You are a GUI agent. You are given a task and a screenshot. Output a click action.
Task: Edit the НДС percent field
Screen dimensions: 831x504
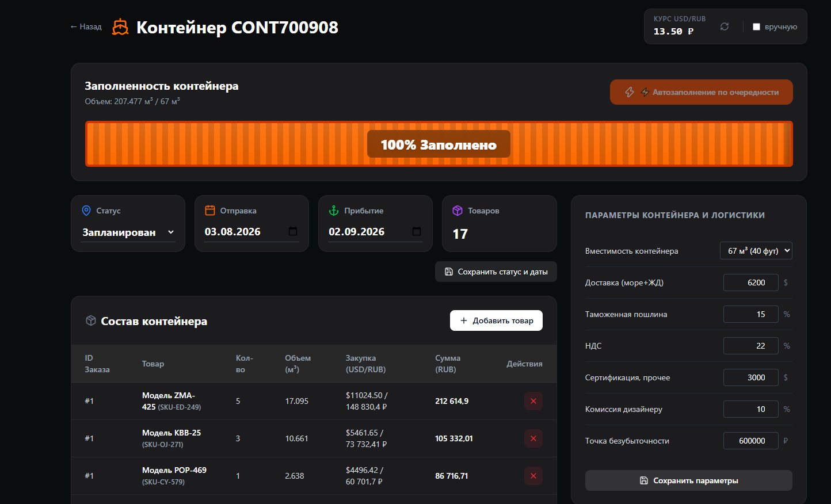click(x=751, y=346)
